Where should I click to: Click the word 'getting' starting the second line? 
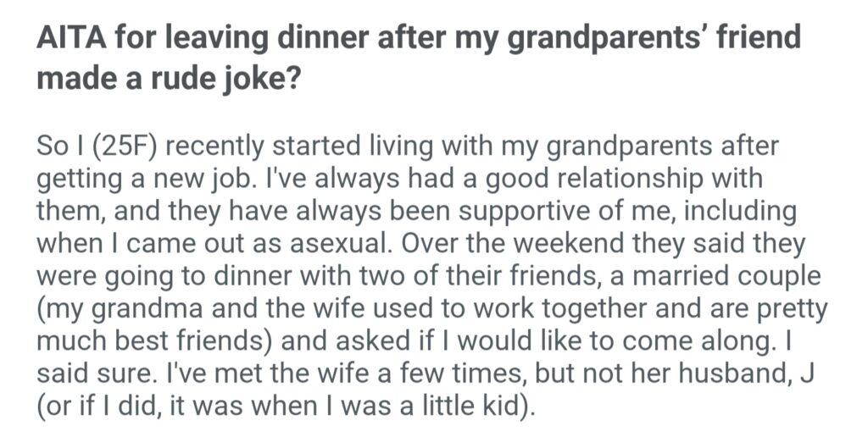[x=76, y=180]
